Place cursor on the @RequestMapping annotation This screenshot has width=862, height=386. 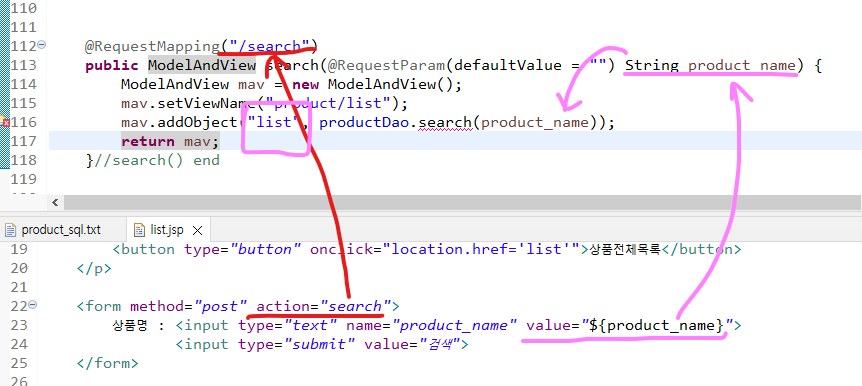153,46
